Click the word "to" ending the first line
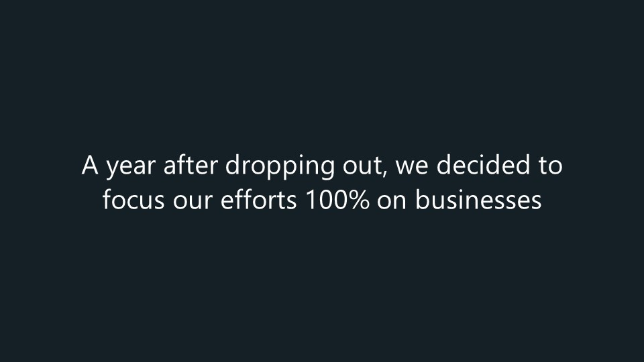This screenshot has width=644, height=362. pos(550,166)
